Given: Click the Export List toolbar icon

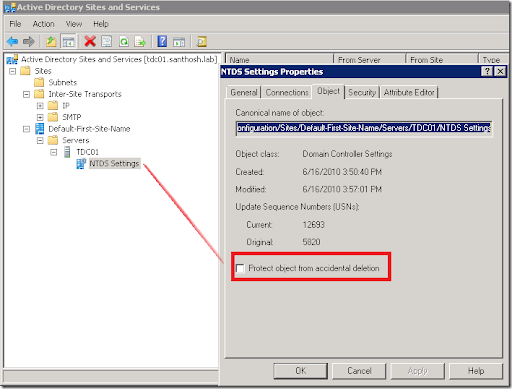Looking at the screenshot, I should (x=140, y=42).
